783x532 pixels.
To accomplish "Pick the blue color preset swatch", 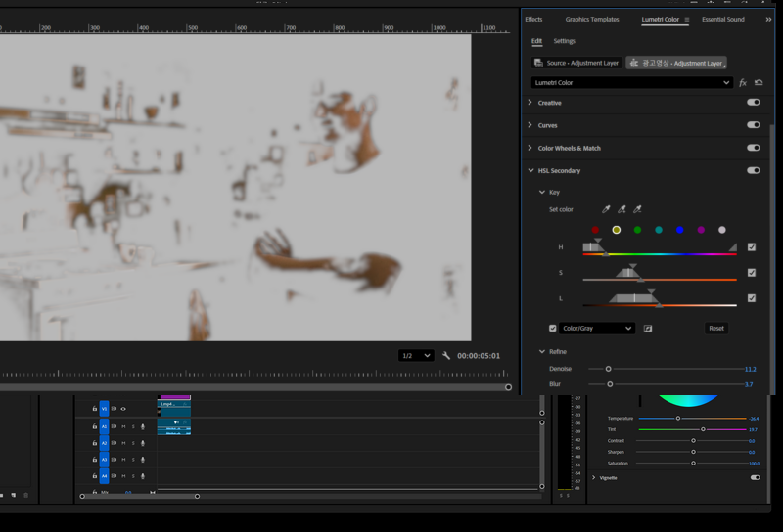I will 679,230.
